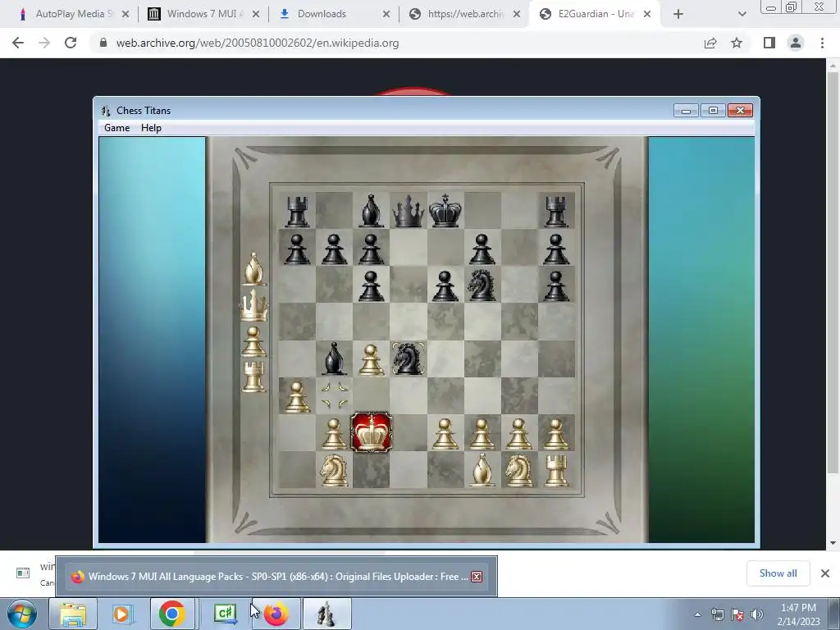Screen dimensions: 840x630
Task: Open the Game menu in Chess Titans
Action: [x=116, y=127]
